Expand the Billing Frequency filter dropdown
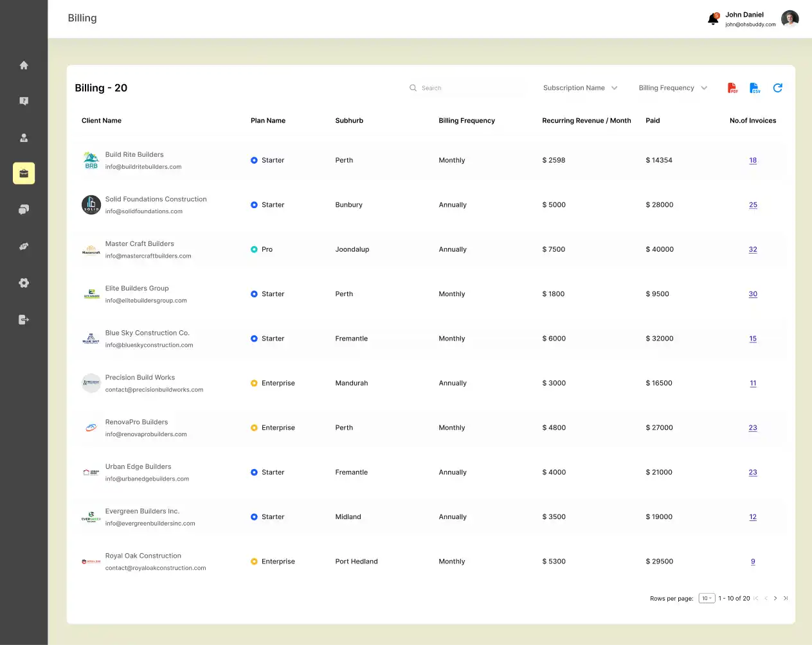 coord(672,88)
